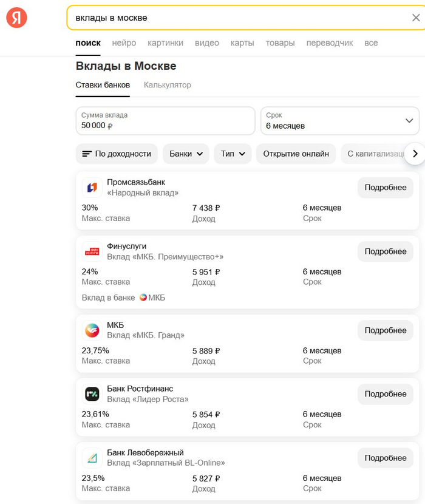Click Подробнее for Банк Левобережный

coord(385,458)
